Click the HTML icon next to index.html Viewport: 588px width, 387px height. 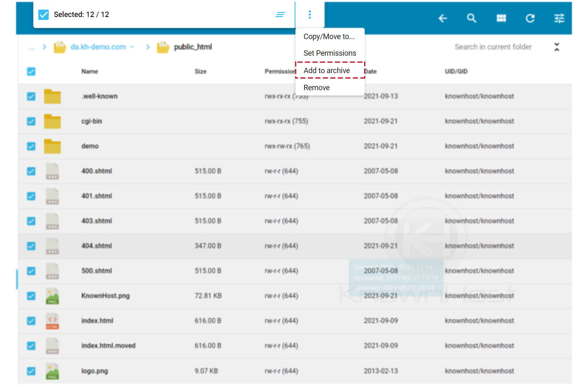click(52, 320)
